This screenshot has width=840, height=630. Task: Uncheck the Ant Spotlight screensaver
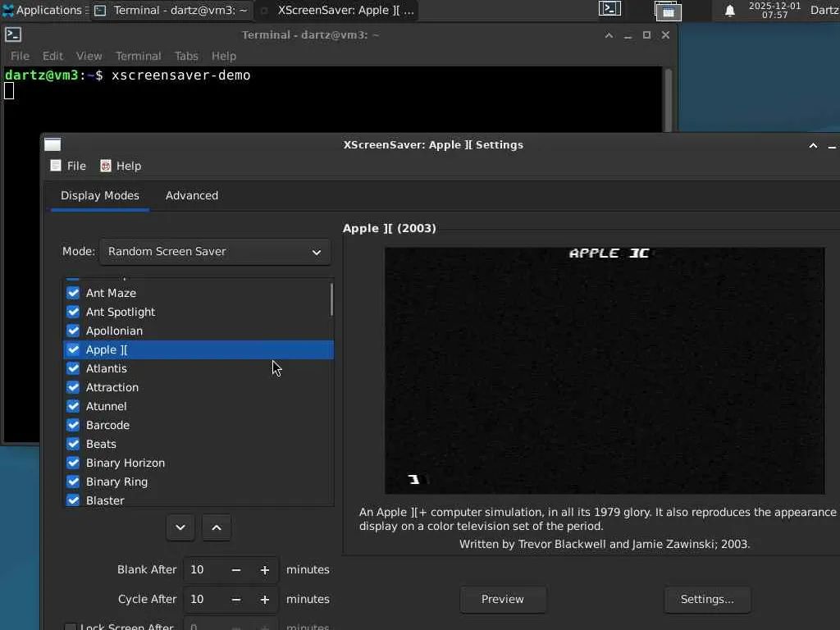[x=73, y=312]
